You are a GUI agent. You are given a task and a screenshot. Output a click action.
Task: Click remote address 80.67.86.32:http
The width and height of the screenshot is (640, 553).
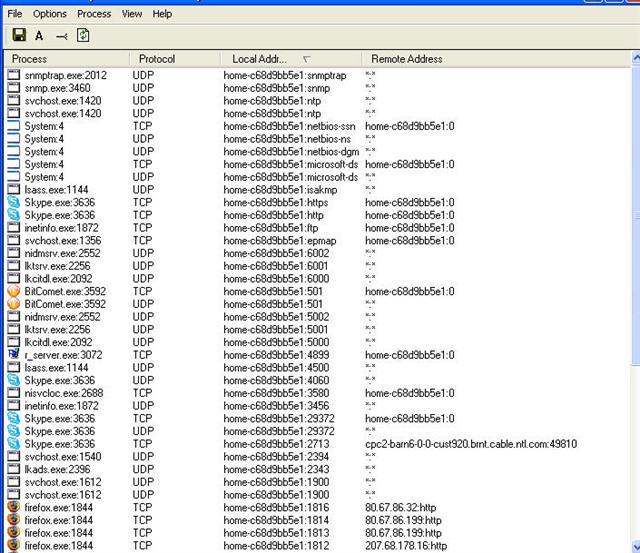[x=400, y=507]
